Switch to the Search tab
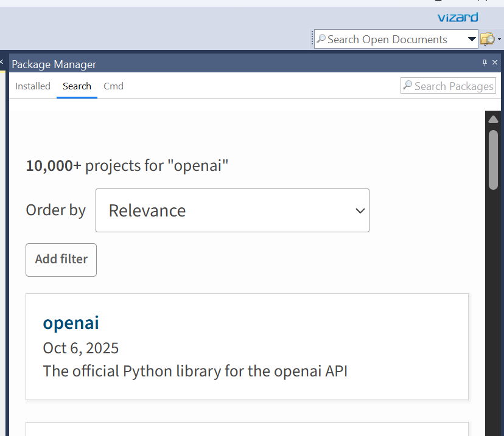Screen dimensions: 504x436 (77, 86)
